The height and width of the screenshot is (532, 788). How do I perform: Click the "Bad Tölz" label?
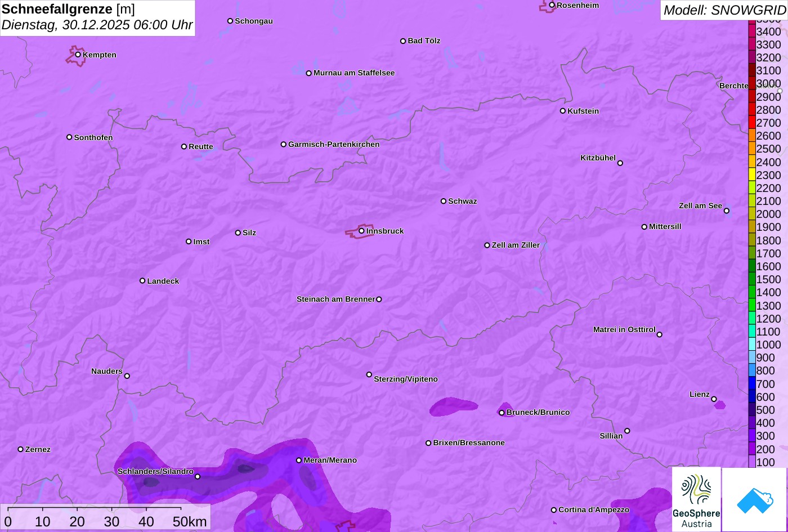tap(424, 41)
